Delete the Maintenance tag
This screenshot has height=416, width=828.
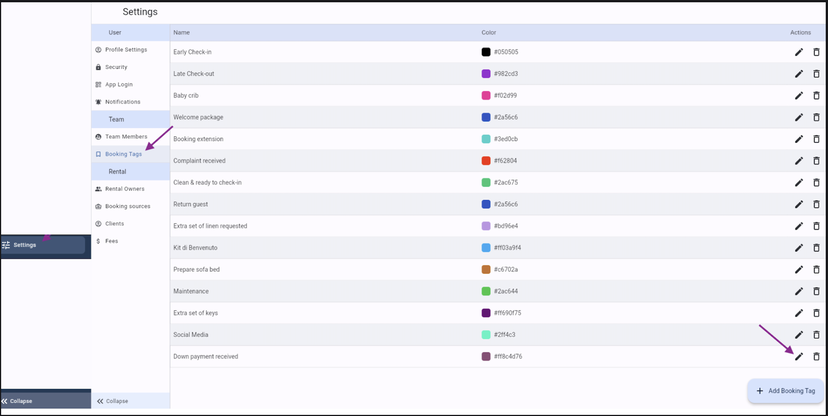tap(816, 291)
